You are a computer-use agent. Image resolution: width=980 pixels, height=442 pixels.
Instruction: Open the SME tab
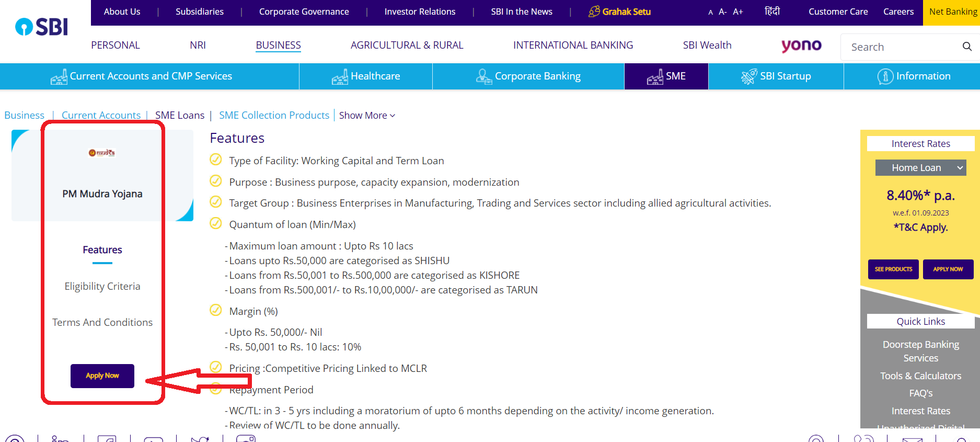click(666, 76)
